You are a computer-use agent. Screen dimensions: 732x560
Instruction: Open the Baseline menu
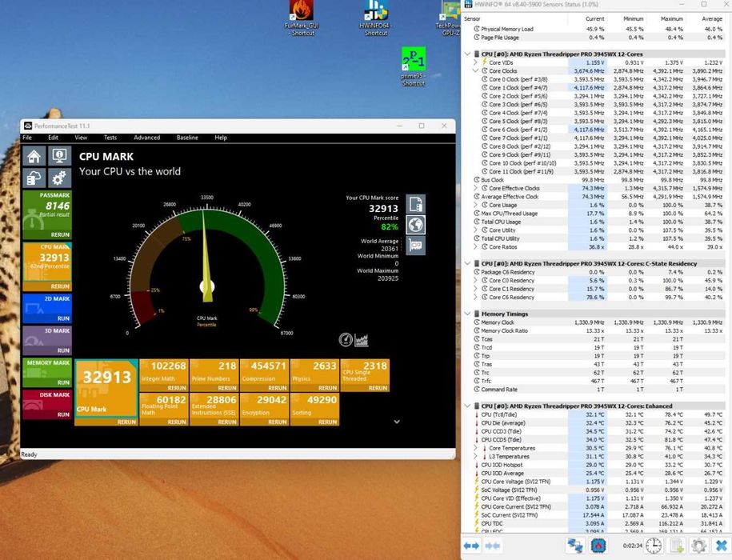pyautogui.click(x=187, y=138)
